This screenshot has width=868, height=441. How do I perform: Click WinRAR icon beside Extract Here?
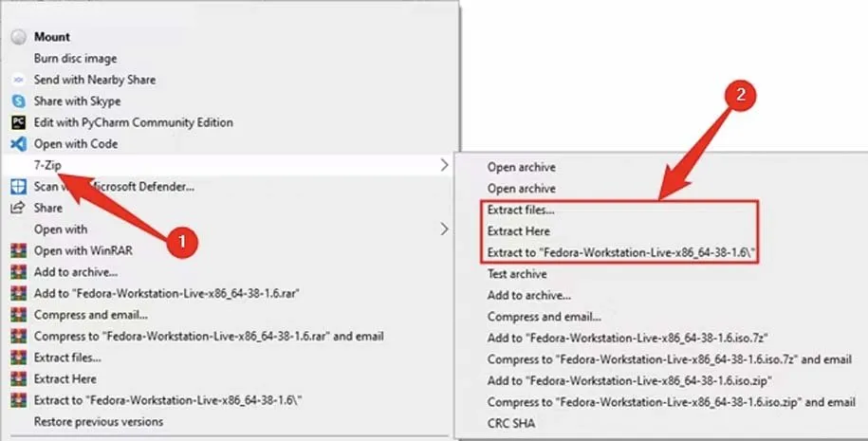click(x=18, y=378)
